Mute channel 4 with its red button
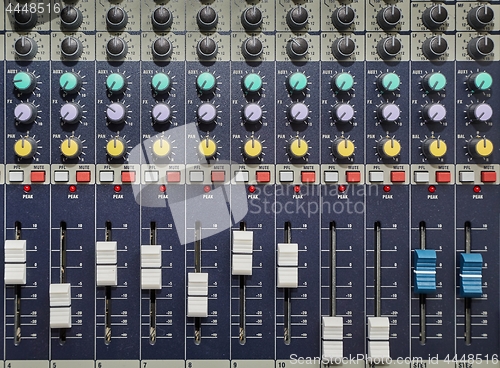Image resolution: width=500 pixels, height=368 pixels. click(38, 176)
